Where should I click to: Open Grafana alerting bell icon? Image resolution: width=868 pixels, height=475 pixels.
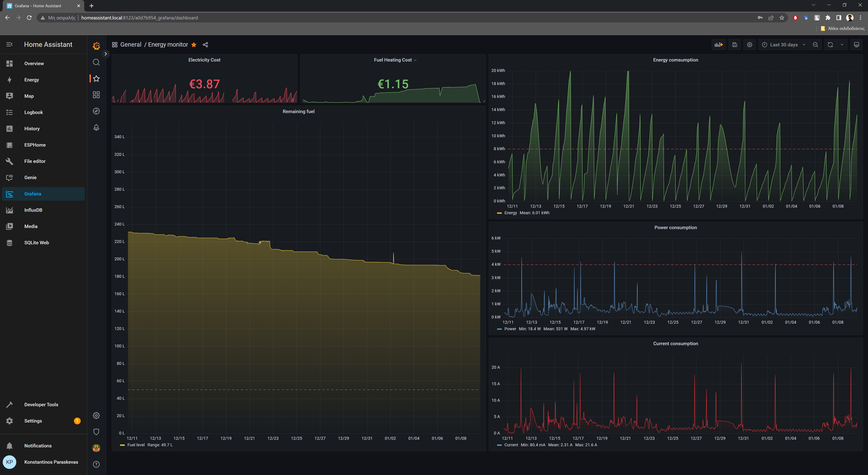pyautogui.click(x=96, y=127)
